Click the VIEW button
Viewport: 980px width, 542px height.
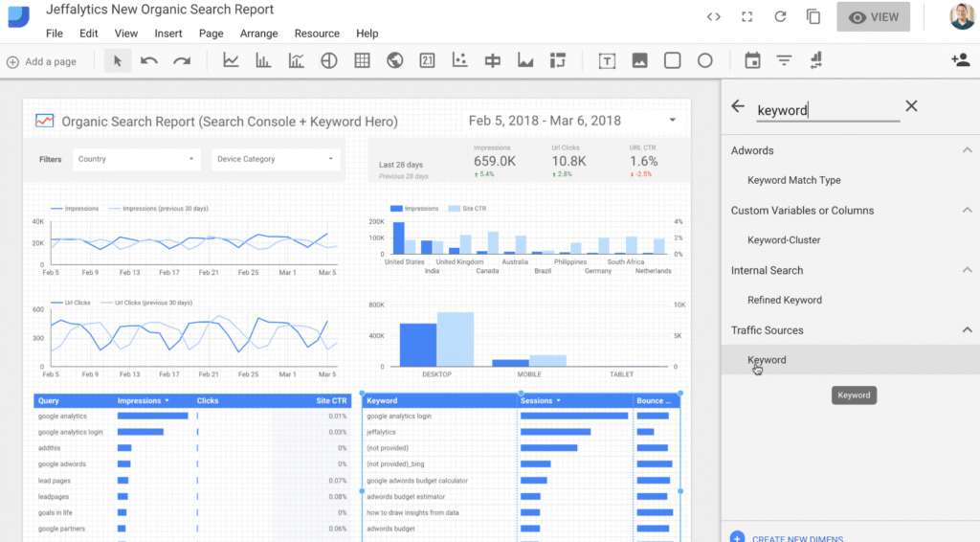[x=873, y=17]
